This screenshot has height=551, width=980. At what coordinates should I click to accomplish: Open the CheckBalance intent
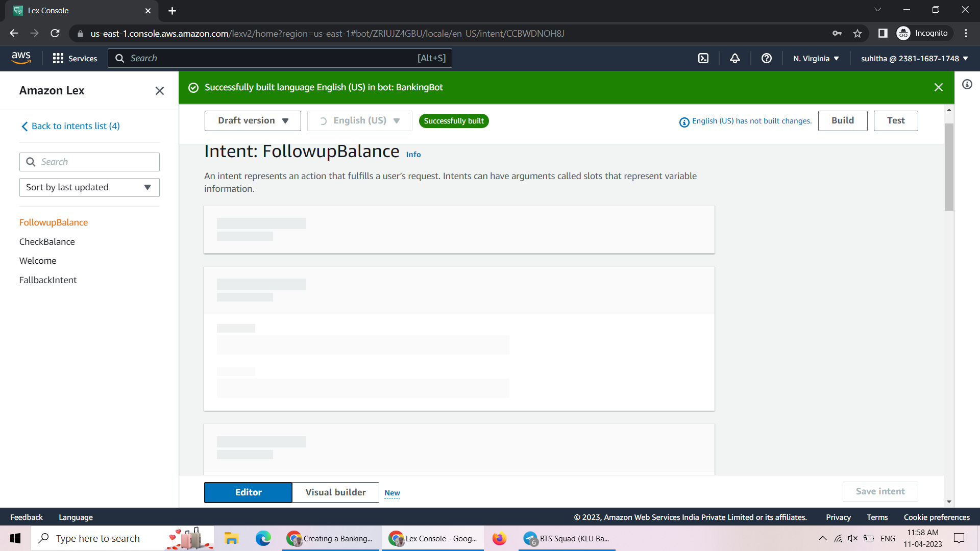pyautogui.click(x=46, y=241)
